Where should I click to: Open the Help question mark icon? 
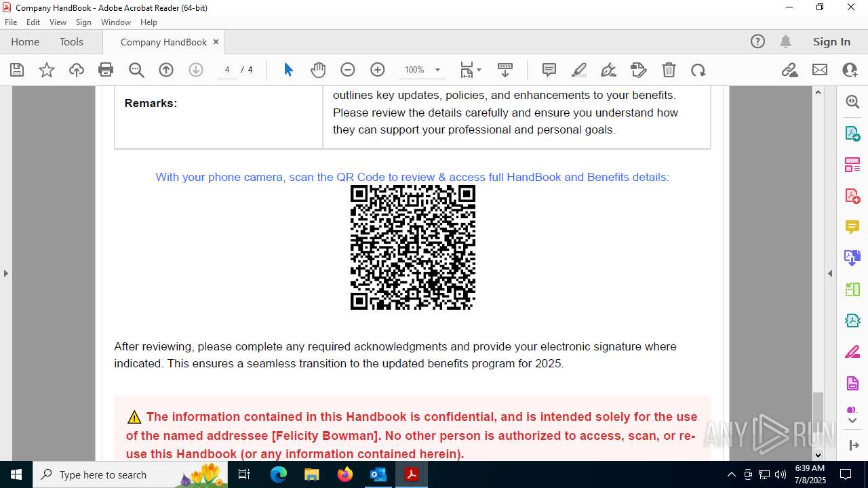coord(757,41)
